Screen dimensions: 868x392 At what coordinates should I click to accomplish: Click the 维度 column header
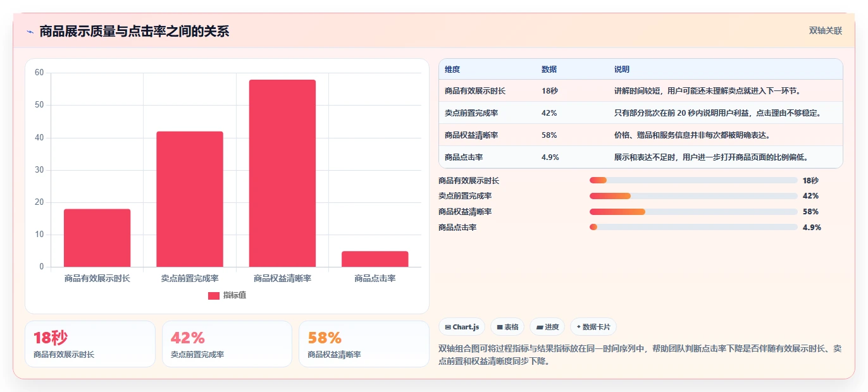[452, 69]
